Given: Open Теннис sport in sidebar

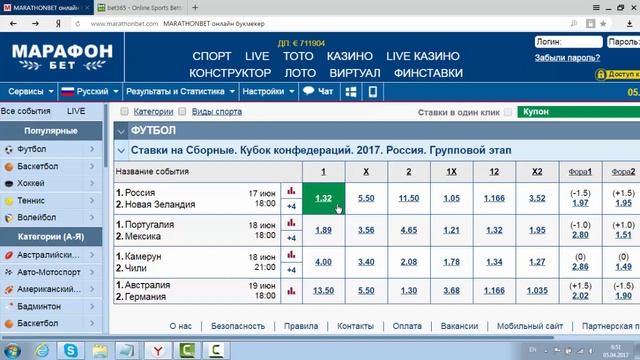Looking at the screenshot, I should [x=51, y=200].
